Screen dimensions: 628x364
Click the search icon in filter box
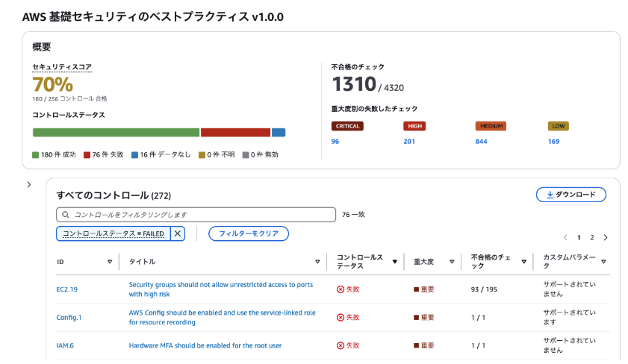(x=66, y=215)
